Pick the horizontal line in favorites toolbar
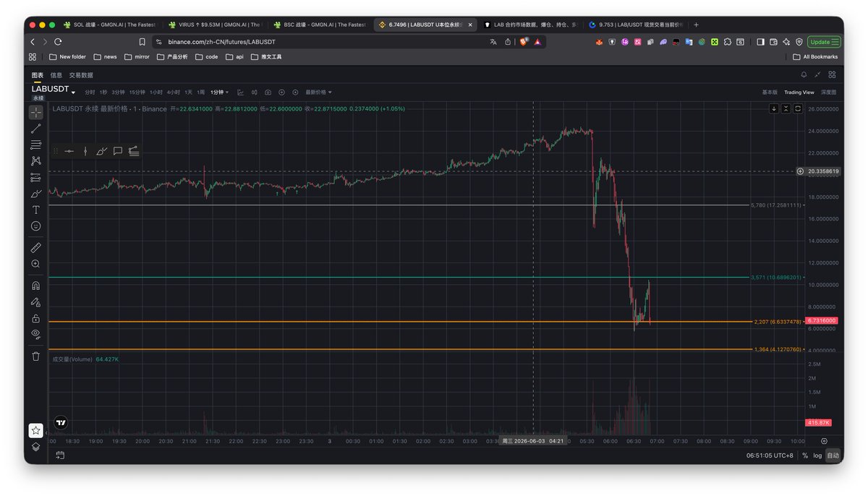 [x=69, y=151]
